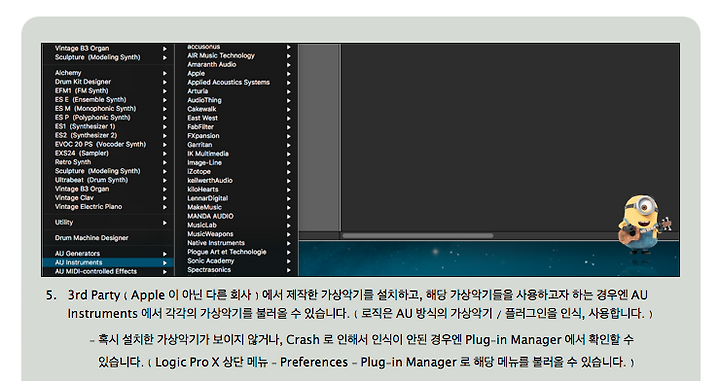Choose ES1 (Synthesizer 1) entry

(108, 126)
